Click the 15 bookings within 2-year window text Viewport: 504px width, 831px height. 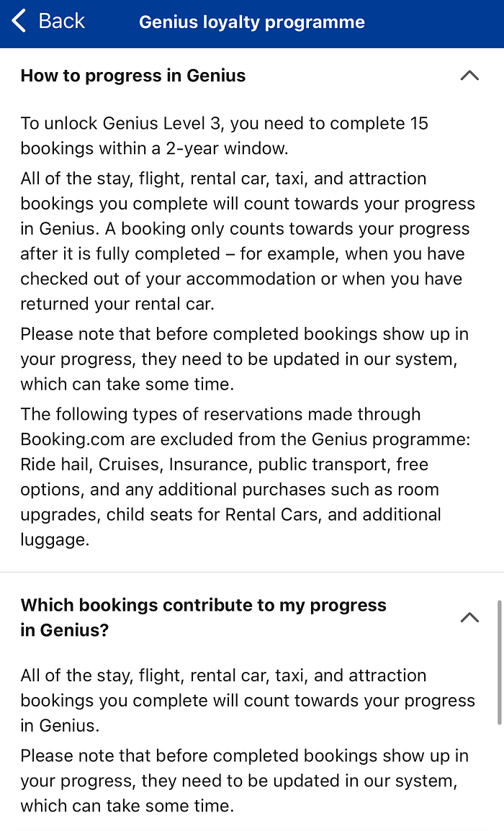tap(154, 148)
